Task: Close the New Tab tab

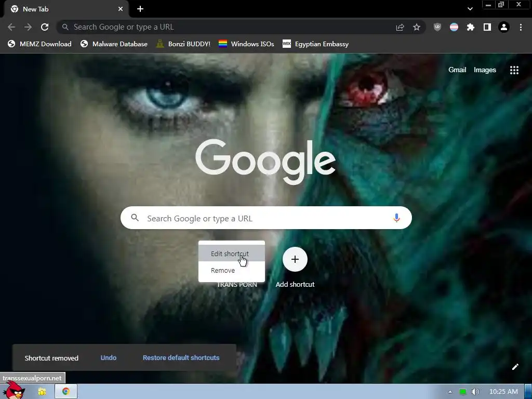Action: pos(121,9)
